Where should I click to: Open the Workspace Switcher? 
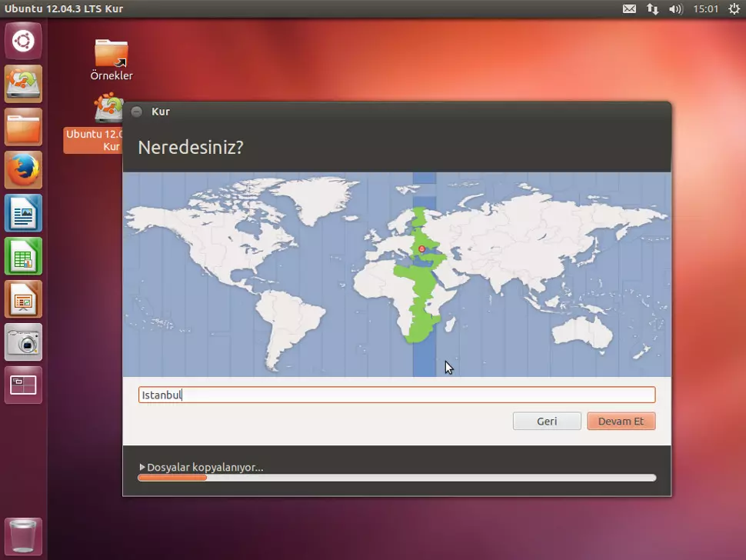tap(23, 385)
